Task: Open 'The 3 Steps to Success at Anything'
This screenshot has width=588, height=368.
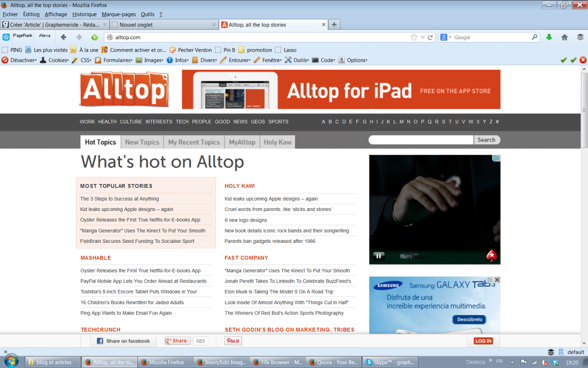Action: point(120,199)
